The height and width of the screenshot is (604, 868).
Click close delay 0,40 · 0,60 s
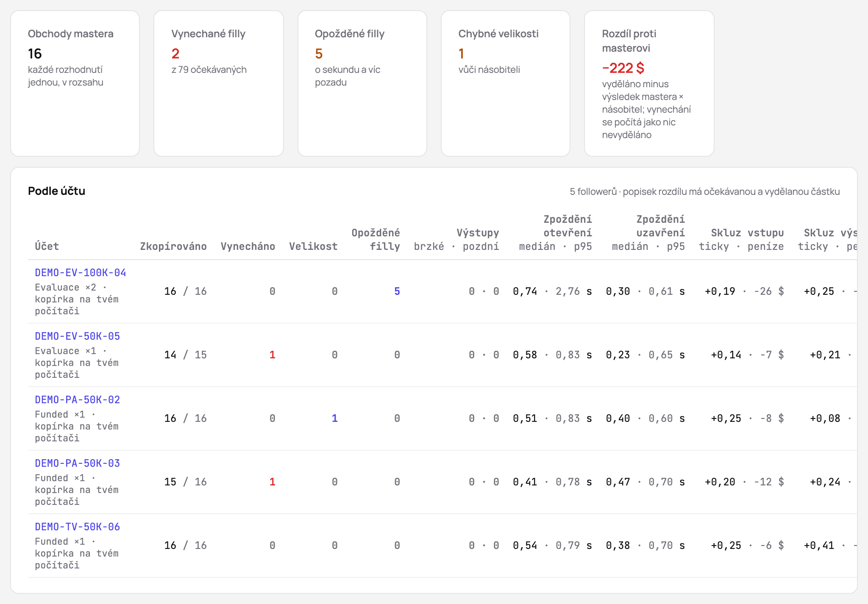coord(645,418)
